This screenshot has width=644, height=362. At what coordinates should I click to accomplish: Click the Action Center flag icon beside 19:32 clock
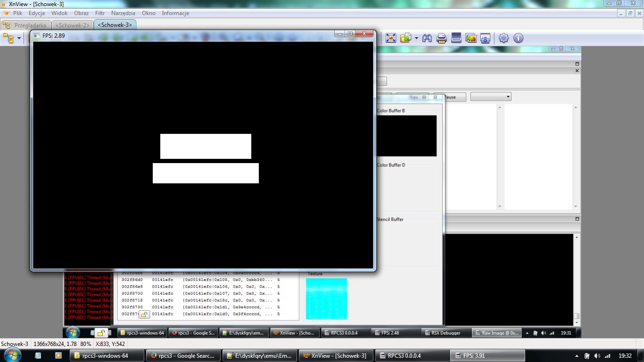pos(587,356)
